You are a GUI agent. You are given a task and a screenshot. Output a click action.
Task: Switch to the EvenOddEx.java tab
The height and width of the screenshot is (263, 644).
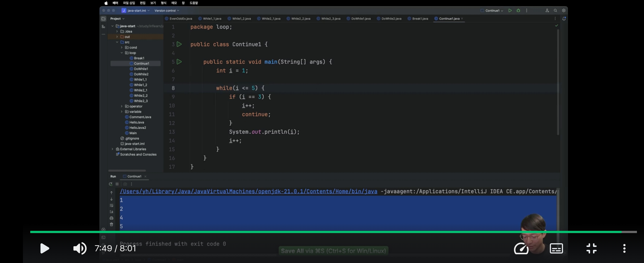(179, 19)
